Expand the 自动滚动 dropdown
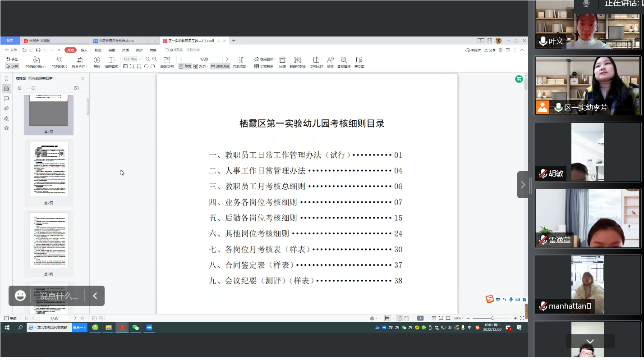 pyautogui.click(x=248, y=67)
